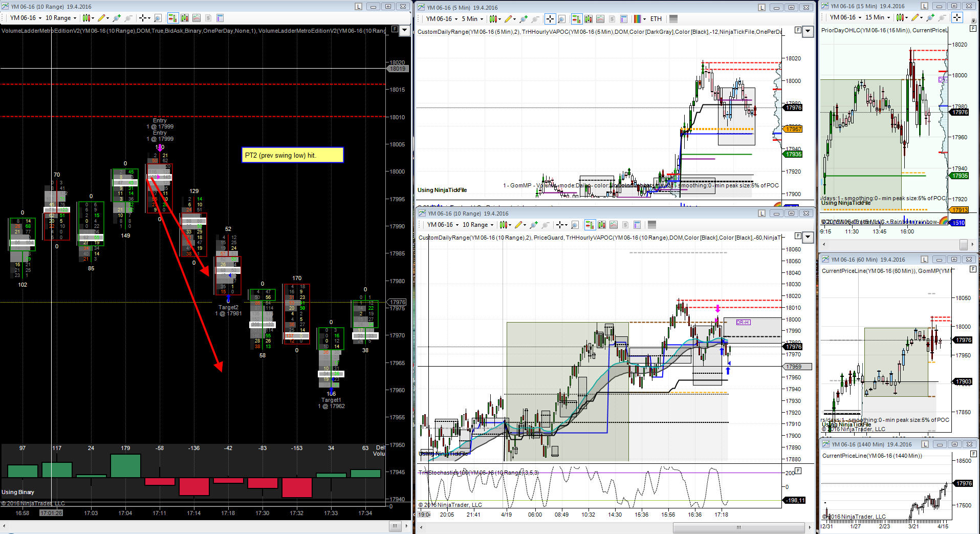Toggle L link button in 1440 Min chart
This screenshot has height=534, width=980.
click(x=926, y=444)
